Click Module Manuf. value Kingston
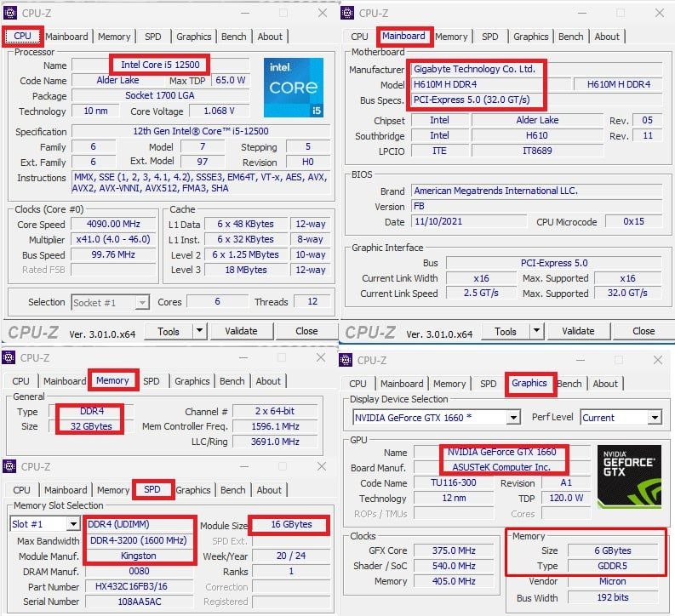This screenshot has height=616, width=675. (138, 556)
